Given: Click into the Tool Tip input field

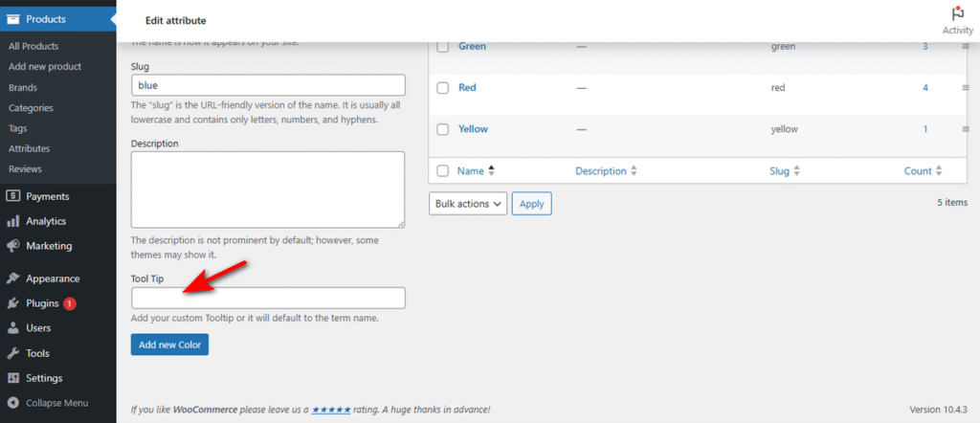Looking at the screenshot, I should click(x=268, y=298).
